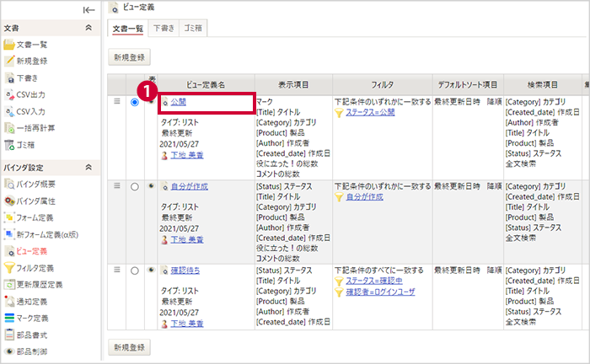Click the drag handle of 公開 row
The image size is (590, 364).
pos(117,101)
